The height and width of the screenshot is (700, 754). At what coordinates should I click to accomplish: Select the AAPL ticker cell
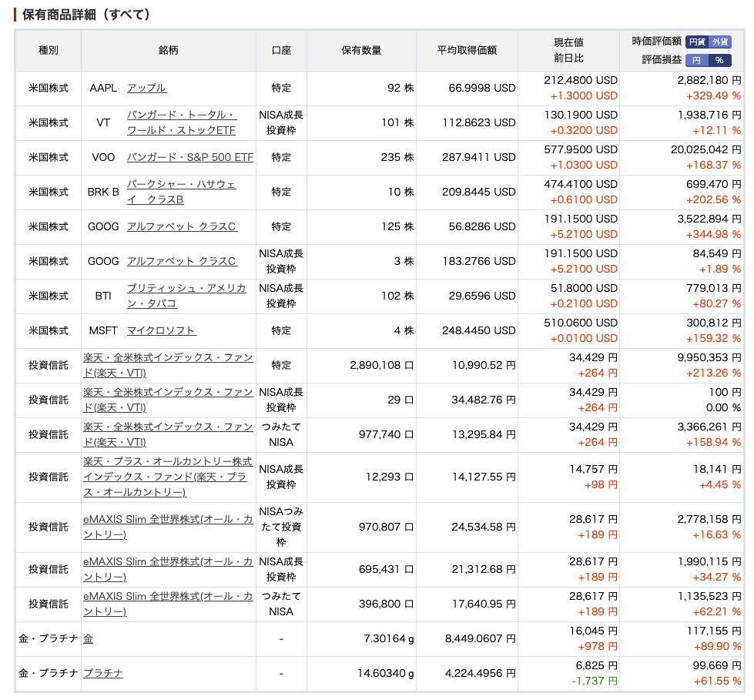103,88
